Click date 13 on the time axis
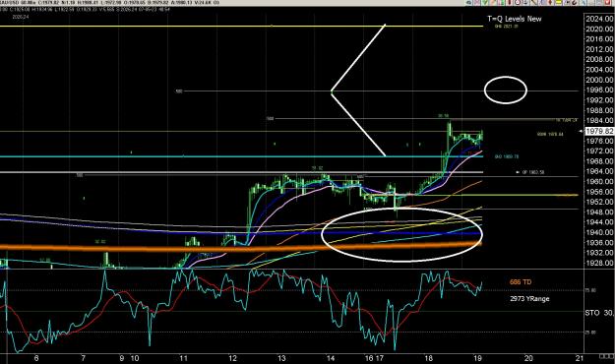 coord(281,358)
